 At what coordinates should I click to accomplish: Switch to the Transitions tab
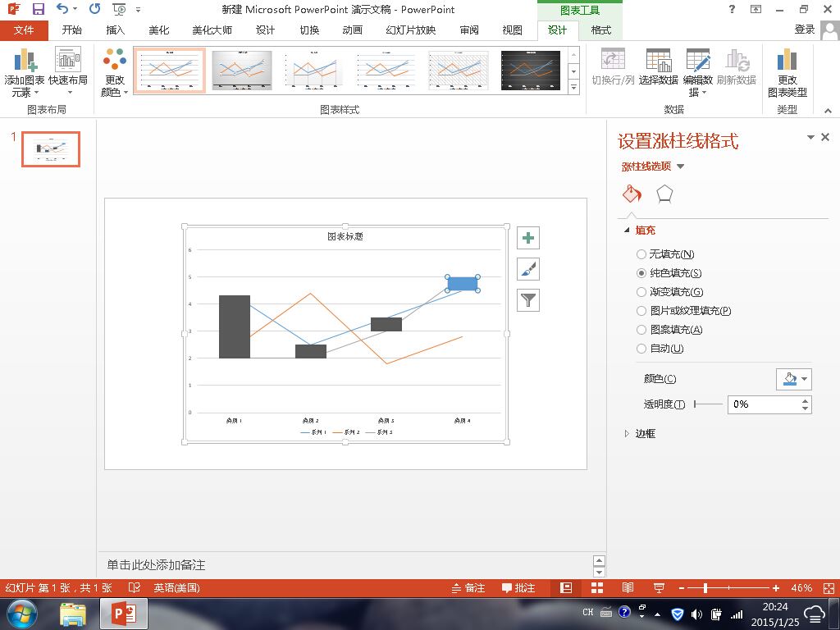click(x=309, y=30)
